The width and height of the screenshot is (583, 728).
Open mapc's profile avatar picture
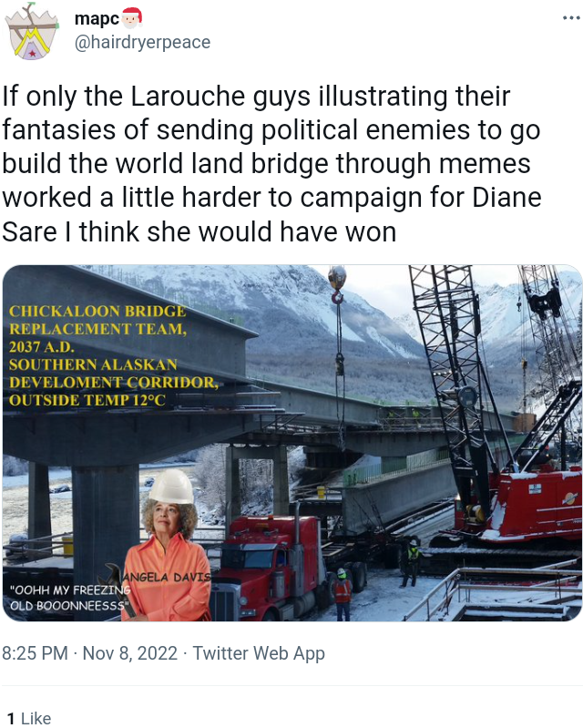32,31
